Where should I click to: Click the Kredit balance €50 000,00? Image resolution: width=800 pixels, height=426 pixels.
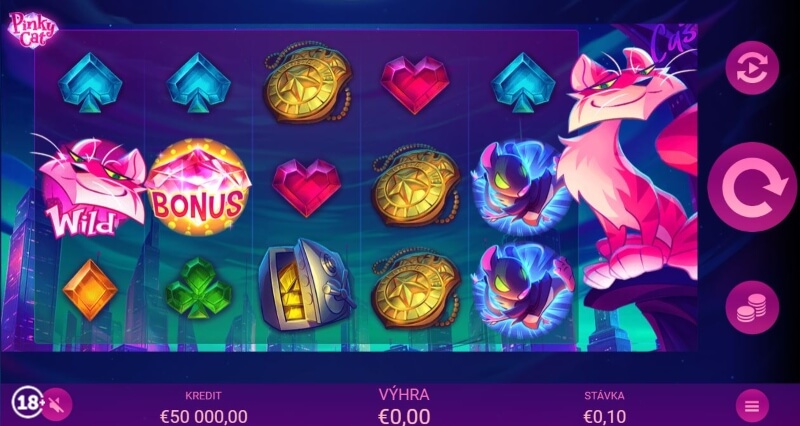(x=204, y=417)
